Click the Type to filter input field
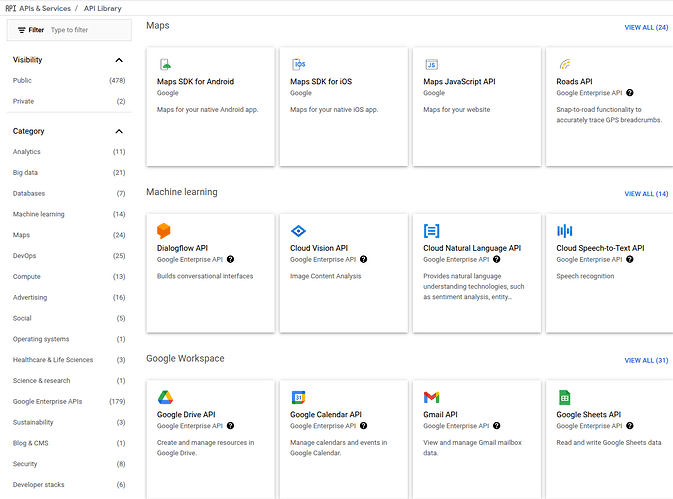 (x=88, y=30)
